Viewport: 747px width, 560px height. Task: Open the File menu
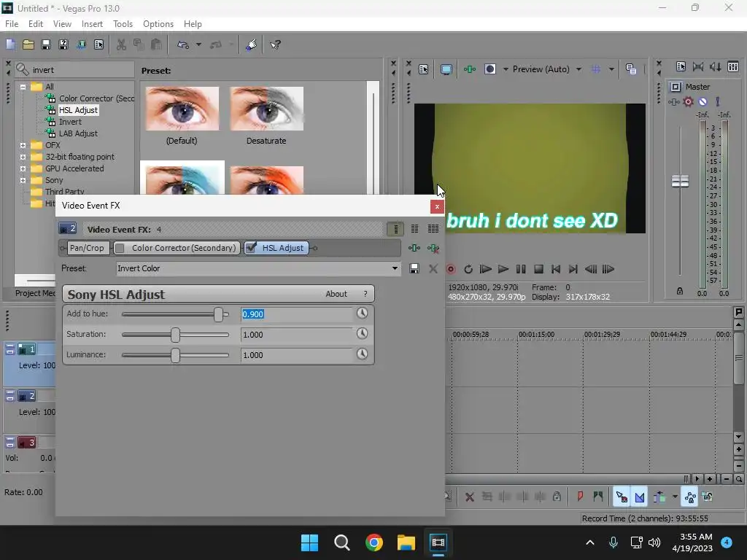click(x=12, y=24)
